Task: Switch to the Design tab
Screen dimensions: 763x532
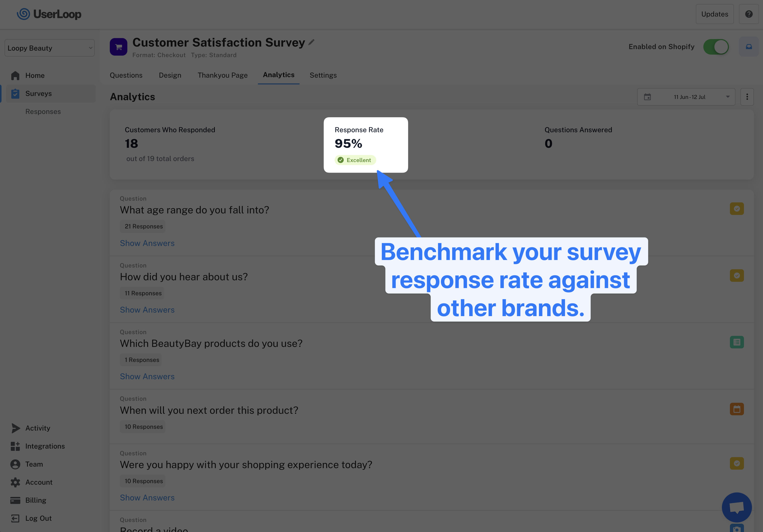Action: point(170,75)
